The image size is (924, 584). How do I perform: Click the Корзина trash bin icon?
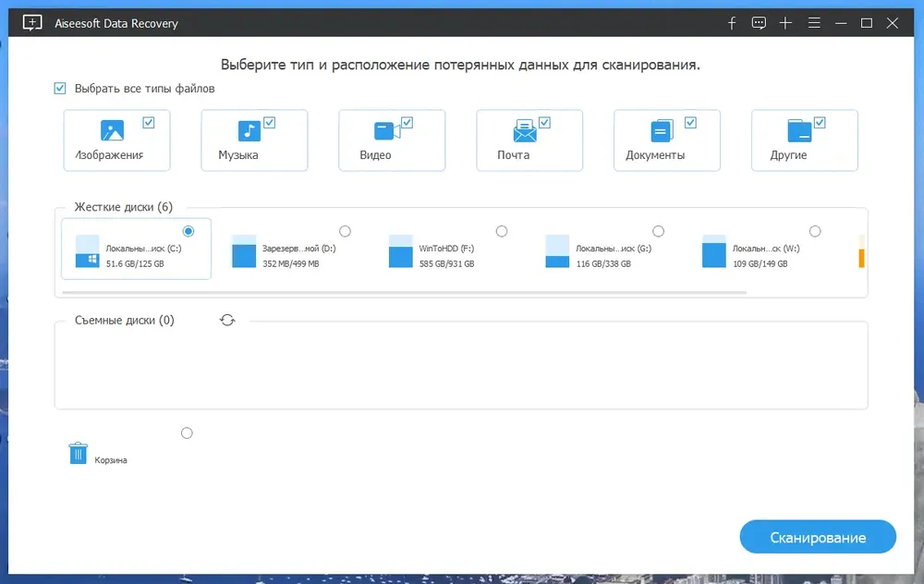pyautogui.click(x=78, y=453)
